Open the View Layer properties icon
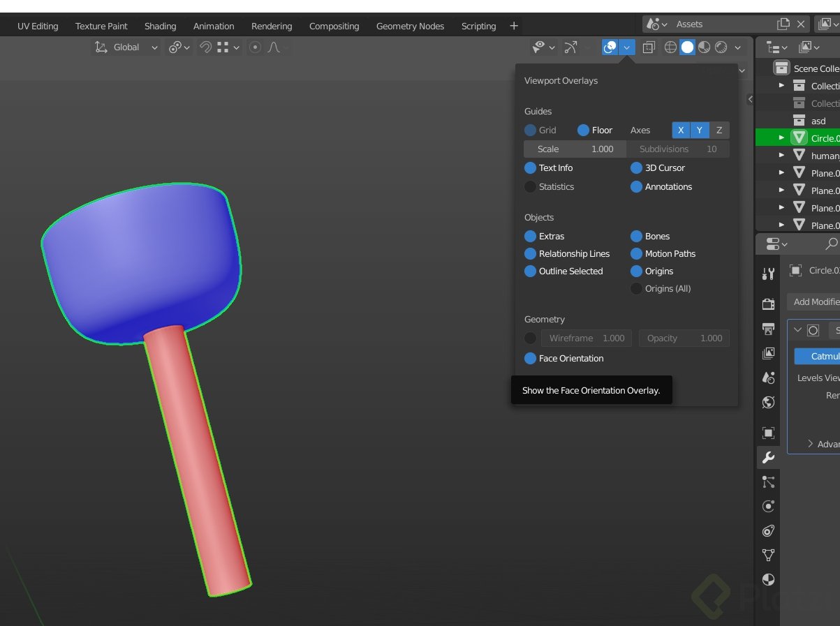The height and width of the screenshot is (626, 840). coord(769,353)
